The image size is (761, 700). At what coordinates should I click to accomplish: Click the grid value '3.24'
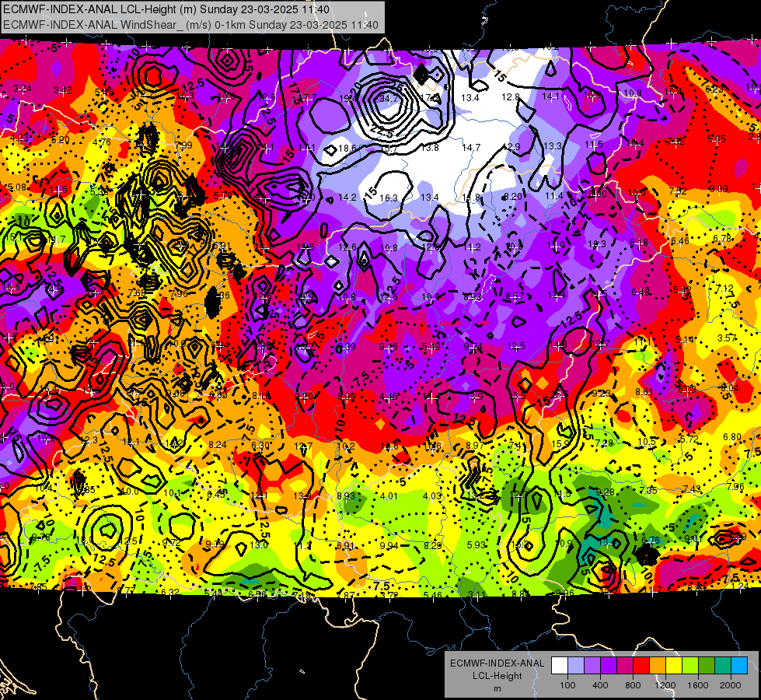pyautogui.click(x=23, y=89)
